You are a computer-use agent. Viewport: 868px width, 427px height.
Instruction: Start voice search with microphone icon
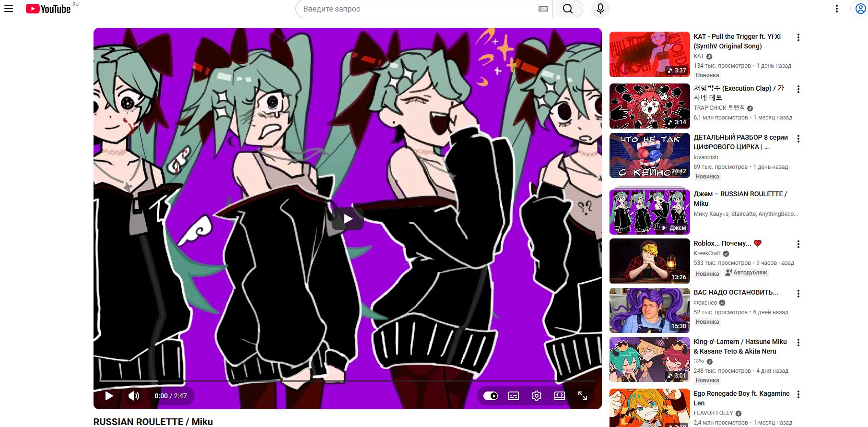pos(600,9)
